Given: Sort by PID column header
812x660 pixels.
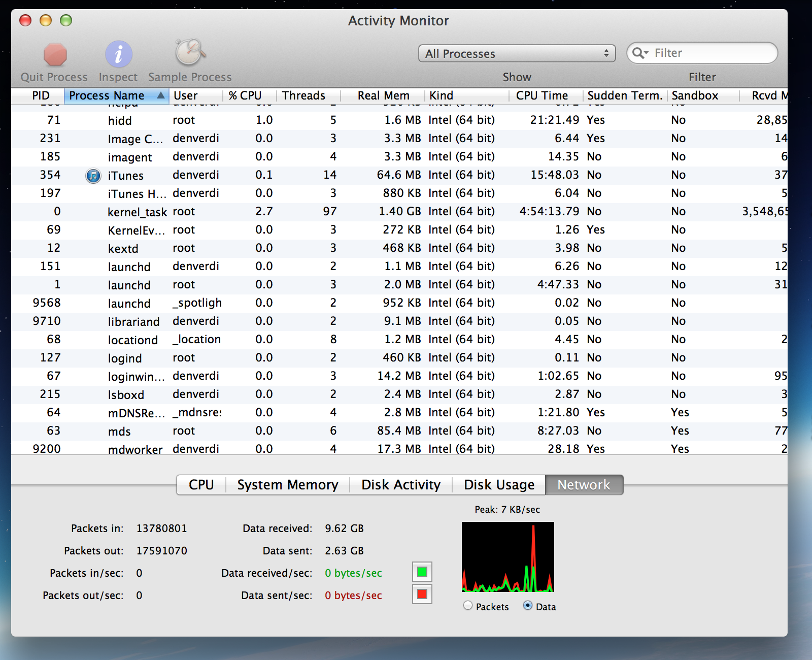Looking at the screenshot, I should (x=38, y=95).
